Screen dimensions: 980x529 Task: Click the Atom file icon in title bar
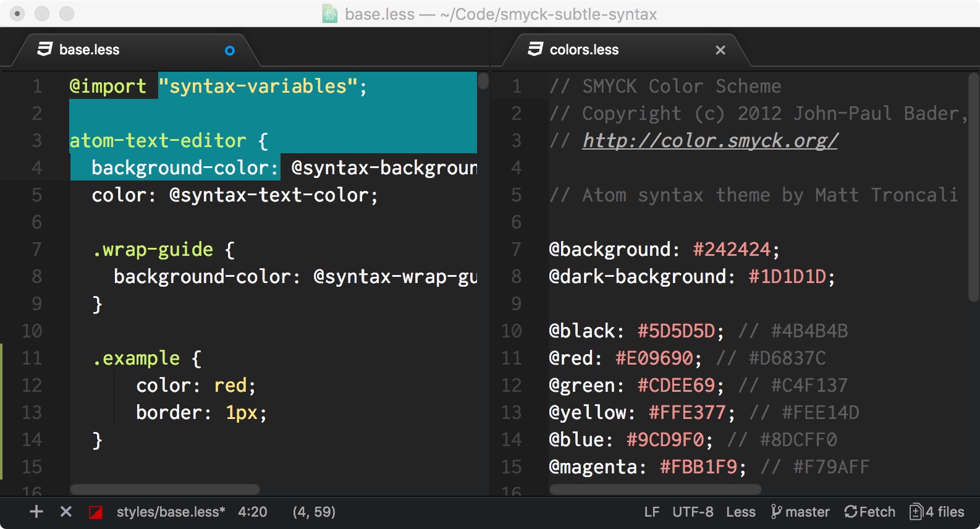tap(330, 14)
